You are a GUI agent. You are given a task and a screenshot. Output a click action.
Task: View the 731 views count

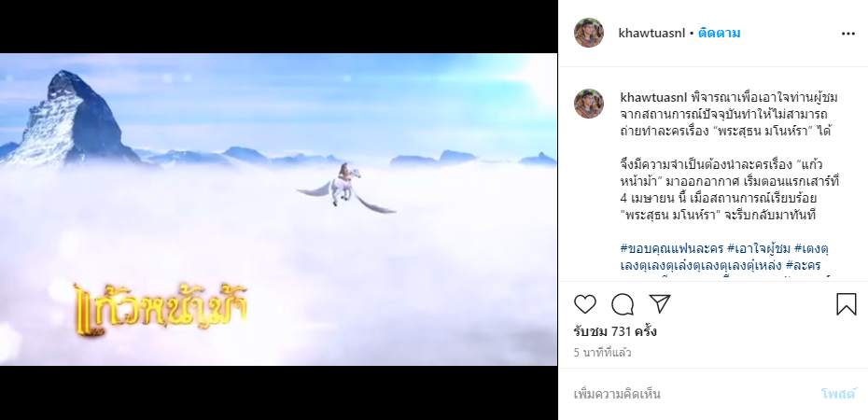tap(615, 332)
